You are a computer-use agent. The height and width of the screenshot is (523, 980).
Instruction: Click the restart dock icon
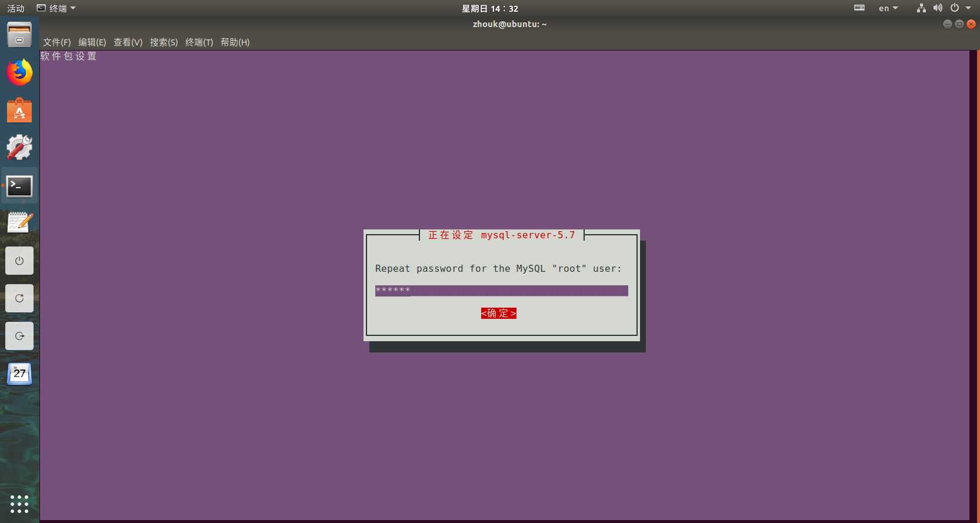click(x=19, y=298)
